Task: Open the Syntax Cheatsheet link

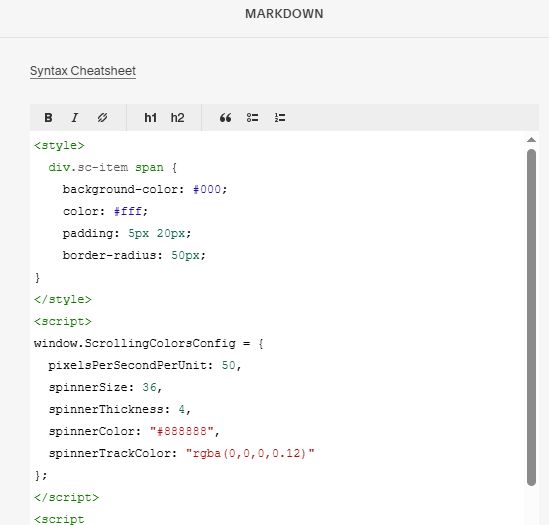Action: (83, 71)
